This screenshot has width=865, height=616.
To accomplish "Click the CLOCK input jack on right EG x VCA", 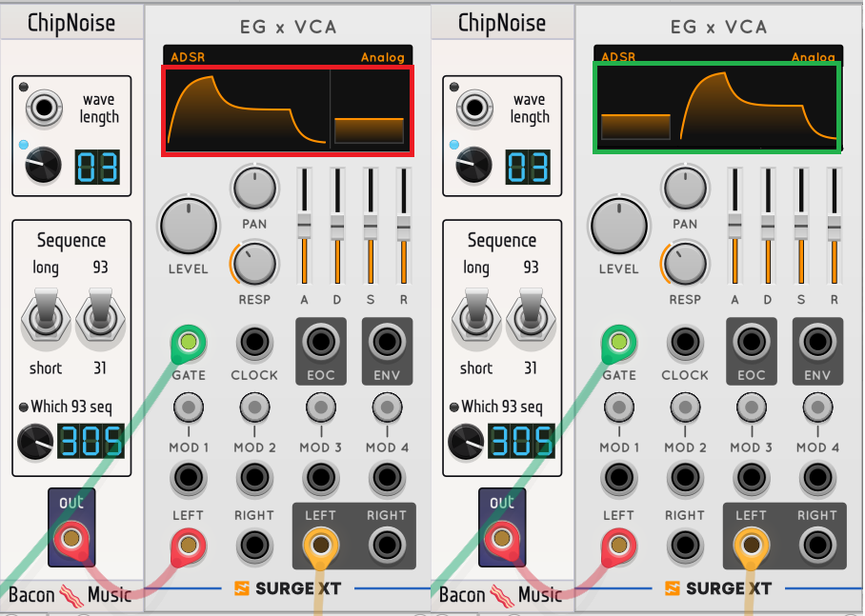I will click(x=685, y=343).
